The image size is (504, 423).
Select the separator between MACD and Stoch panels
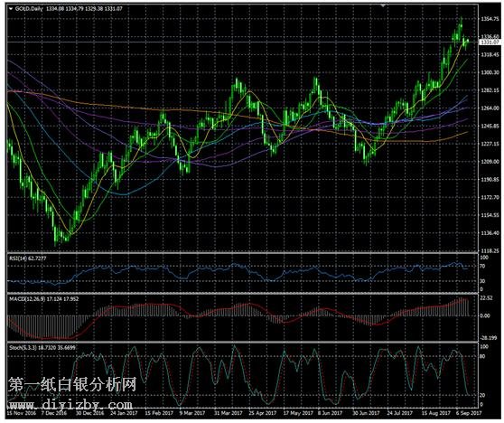coord(242,342)
